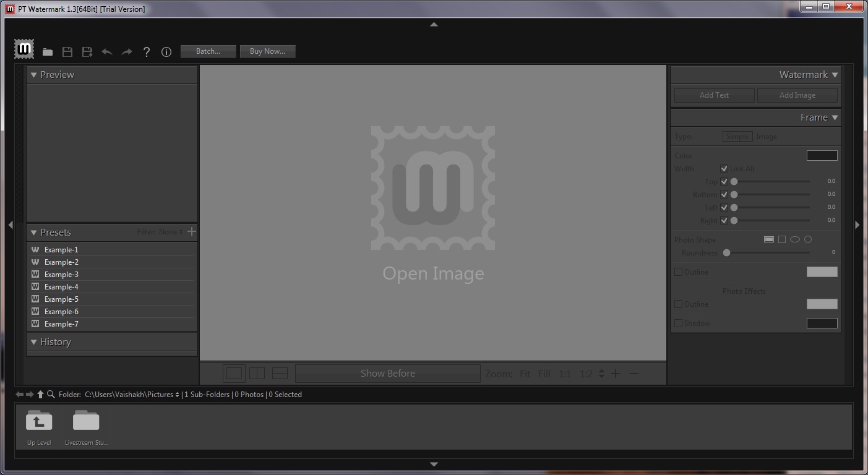Collapse the History panel
The image size is (868, 475).
(33, 342)
